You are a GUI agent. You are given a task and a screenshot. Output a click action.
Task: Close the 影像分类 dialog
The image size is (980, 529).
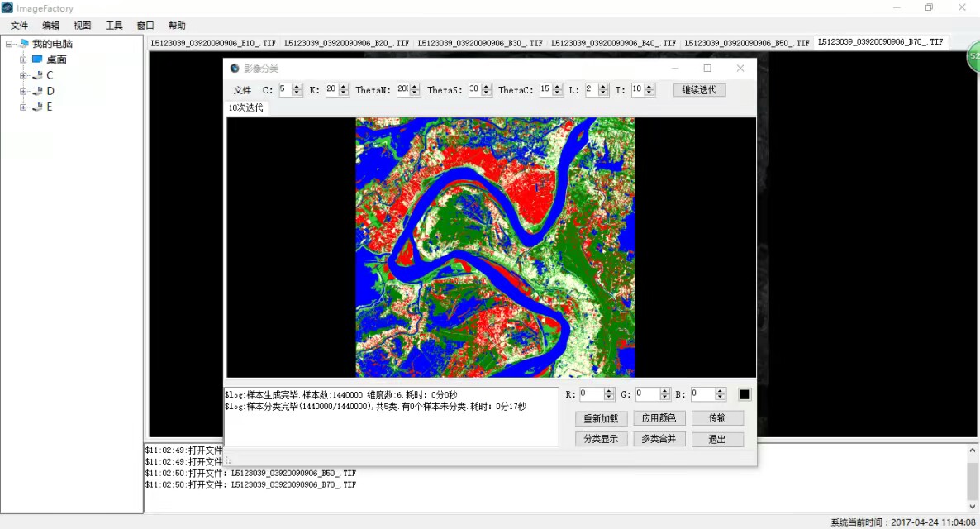click(x=740, y=68)
